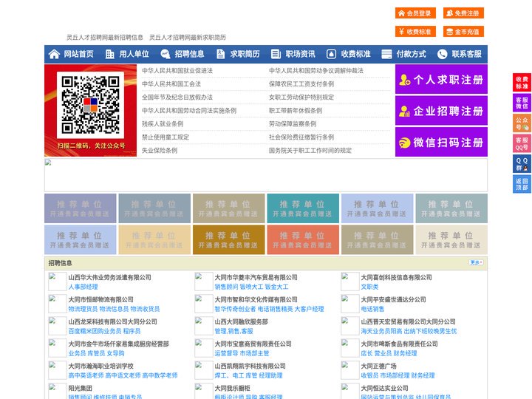Open 灵丘人才招聘网最新招聘信息 link

(105, 38)
